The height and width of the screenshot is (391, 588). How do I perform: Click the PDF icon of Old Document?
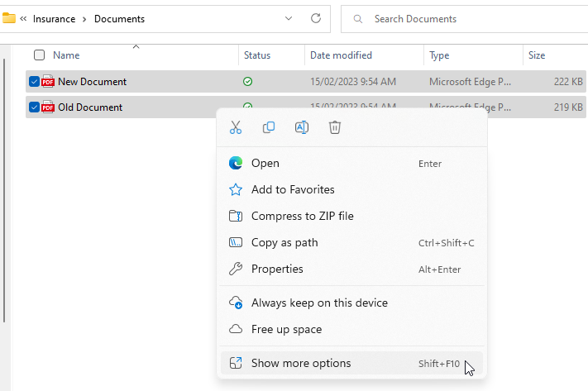point(48,107)
